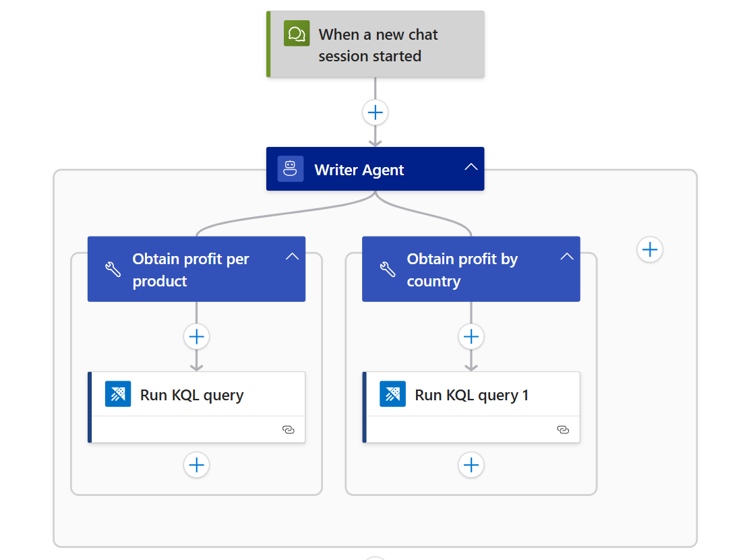Viewport: 749px width, 560px height.
Task: Insert action above Run KQL query
Action: pos(197,336)
